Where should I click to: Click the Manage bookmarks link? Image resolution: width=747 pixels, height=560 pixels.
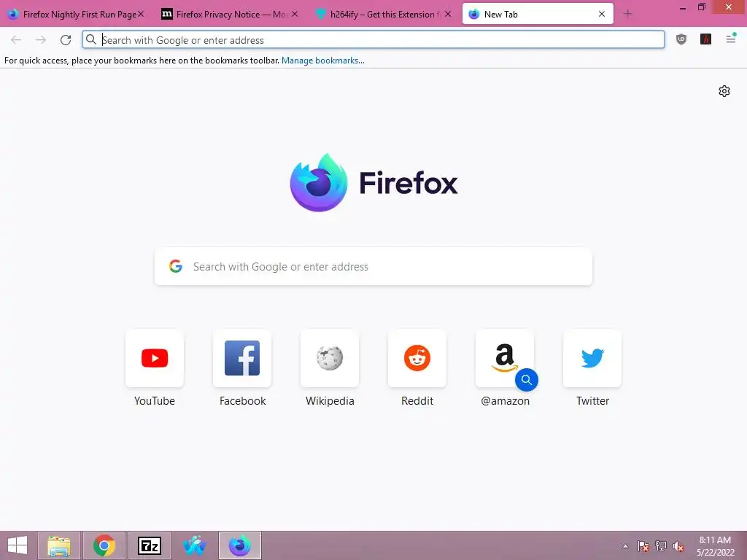tap(323, 61)
